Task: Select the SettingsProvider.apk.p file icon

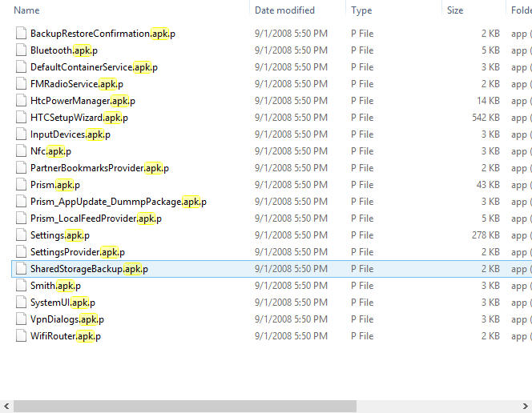Action: tap(21, 252)
